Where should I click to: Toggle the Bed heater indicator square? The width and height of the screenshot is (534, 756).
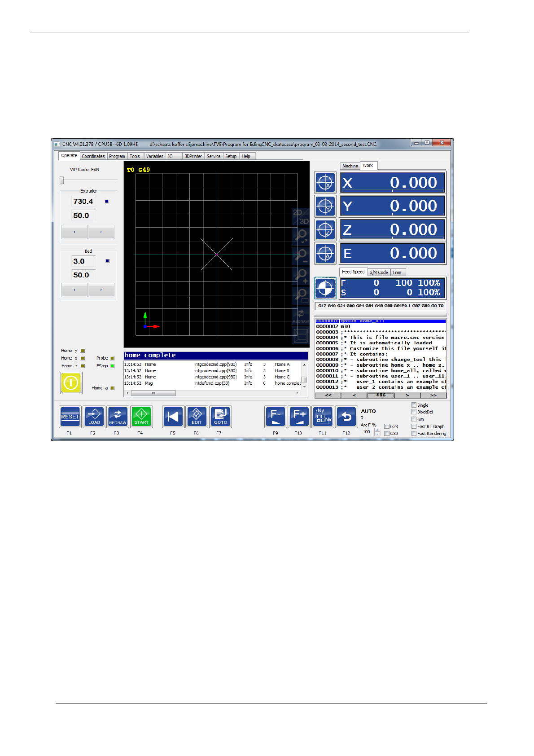[107, 261]
